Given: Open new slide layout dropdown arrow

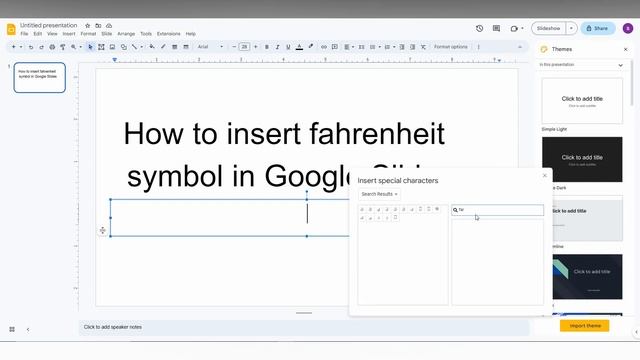Looking at the screenshot, I should [21, 47].
